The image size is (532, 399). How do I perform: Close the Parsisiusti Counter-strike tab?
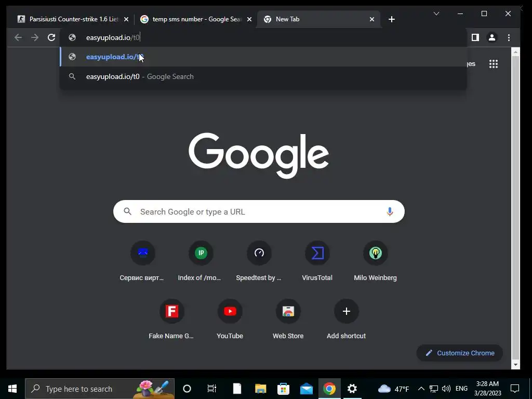[126, 19]
